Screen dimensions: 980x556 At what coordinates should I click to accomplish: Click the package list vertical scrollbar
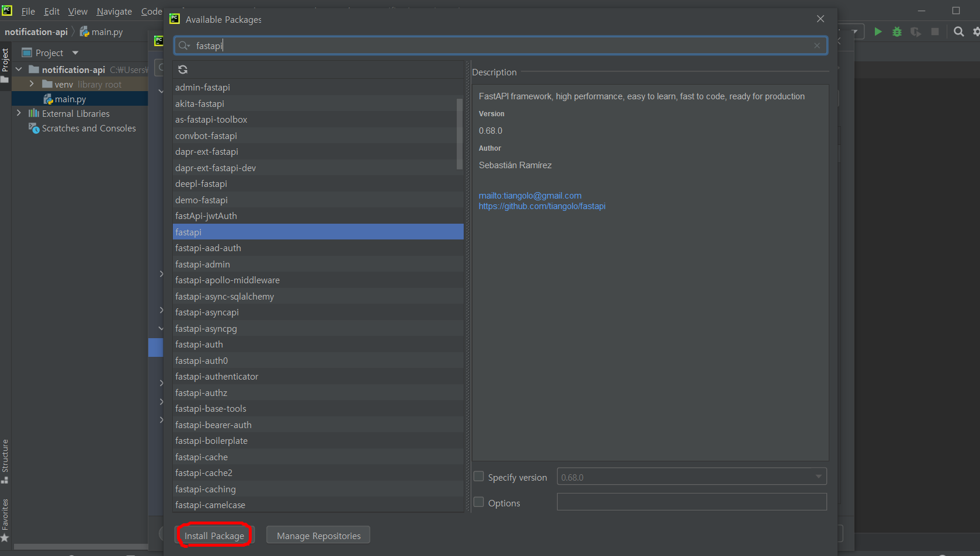pyautogui.click(x=460, y=134)
